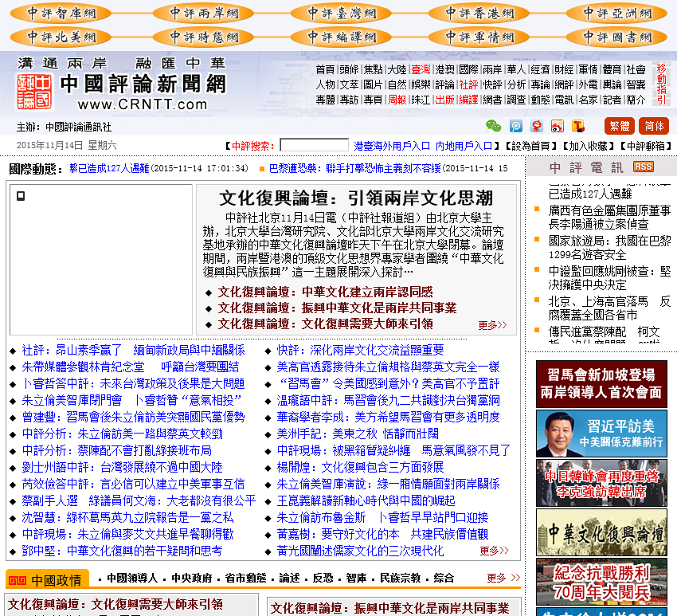Screen dimensions: 677x616
Task: Select 軍情 navigation item
Action: [x=588, y=69]
